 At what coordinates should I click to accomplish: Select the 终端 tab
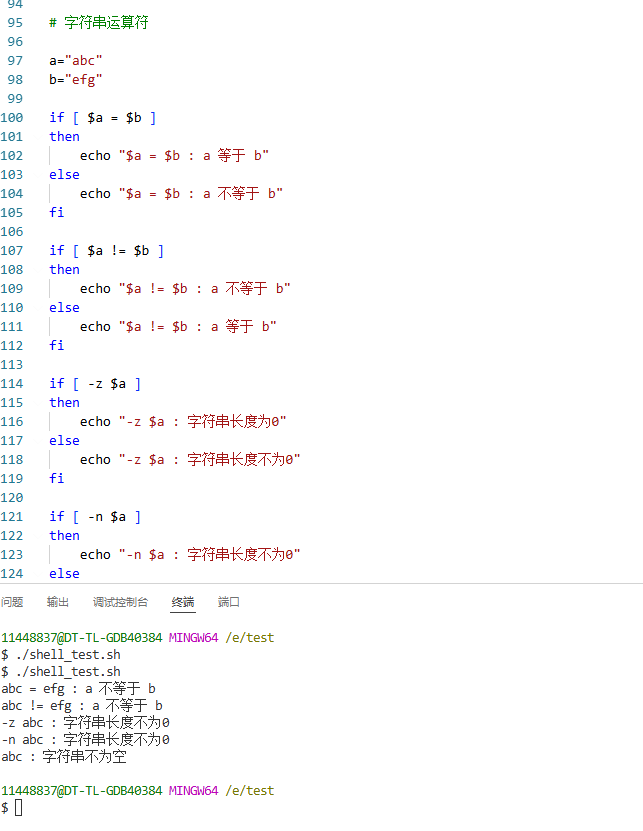click(183, 602)
